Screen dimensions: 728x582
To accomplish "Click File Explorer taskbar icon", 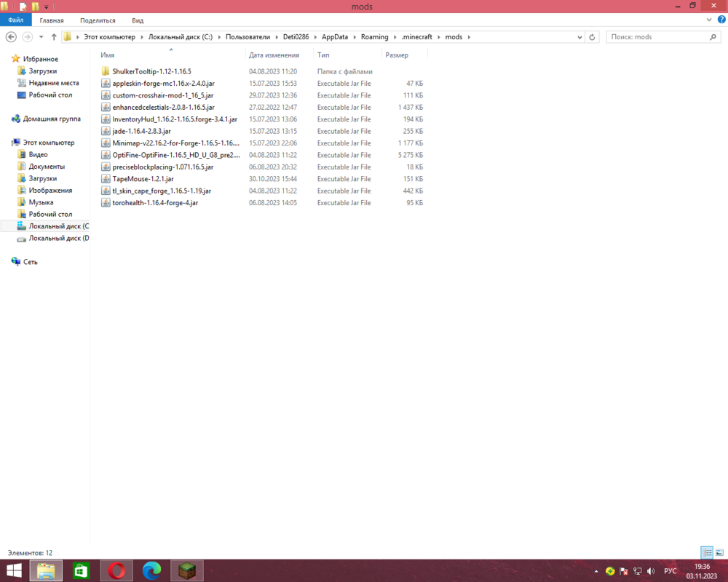I will click(46, 570).
